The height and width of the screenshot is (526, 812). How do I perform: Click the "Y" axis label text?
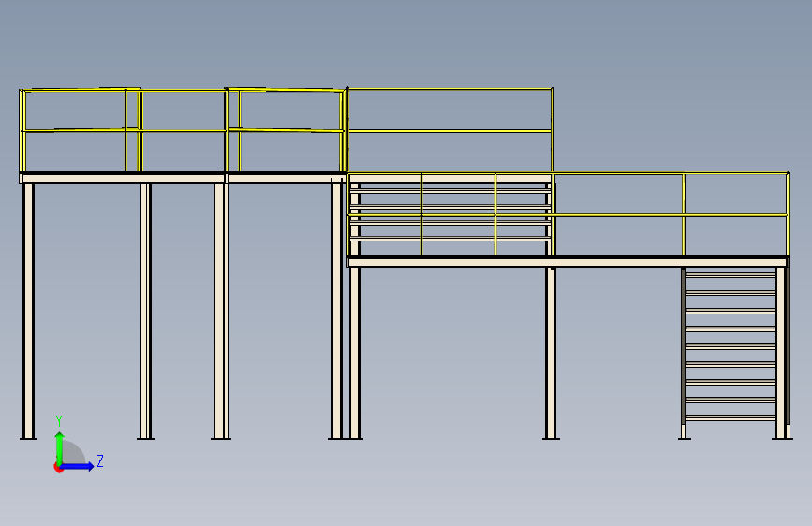point(59,421)
